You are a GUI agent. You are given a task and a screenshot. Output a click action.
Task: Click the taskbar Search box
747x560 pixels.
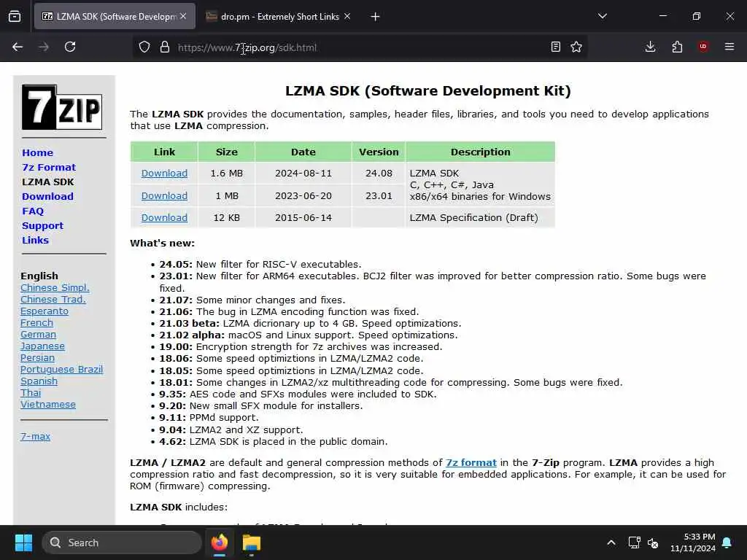122,542
